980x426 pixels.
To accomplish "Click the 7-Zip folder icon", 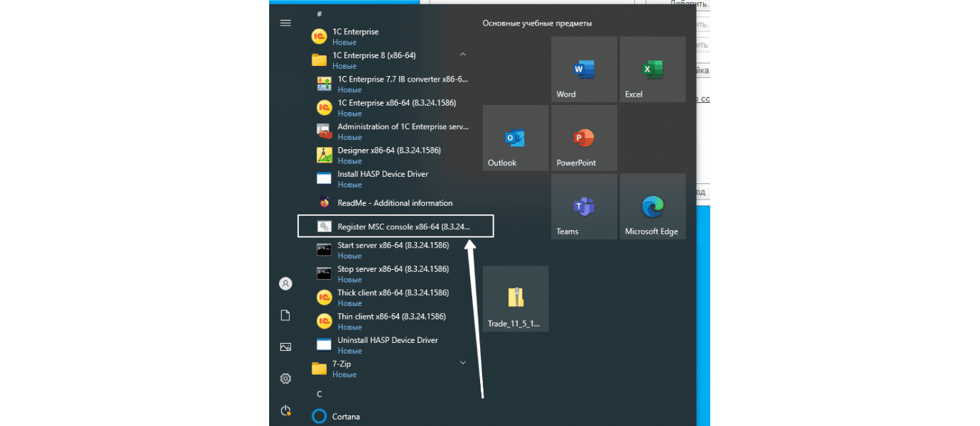I will pos(320,368).
